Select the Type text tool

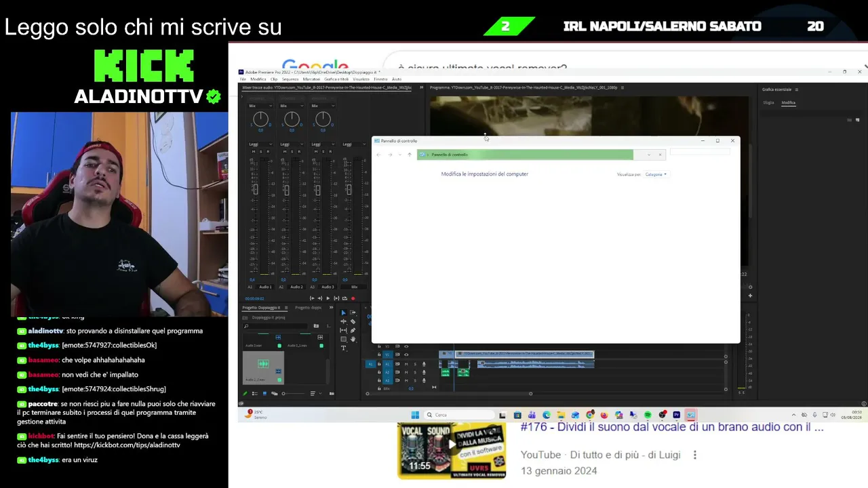[x=343, y=348]
